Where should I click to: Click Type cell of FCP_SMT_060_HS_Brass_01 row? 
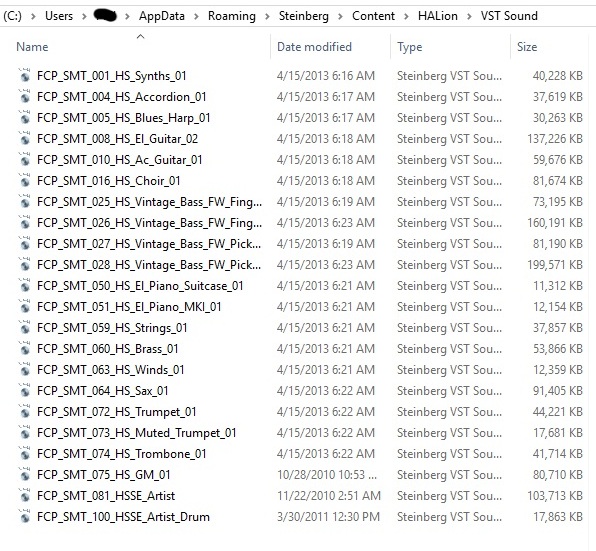(449, 349)
